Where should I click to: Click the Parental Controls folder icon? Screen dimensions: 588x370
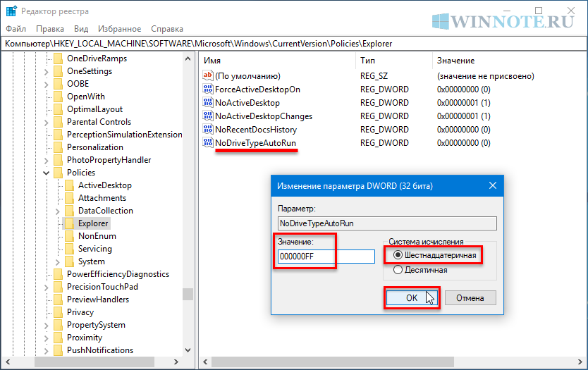(x=58, y=122)
